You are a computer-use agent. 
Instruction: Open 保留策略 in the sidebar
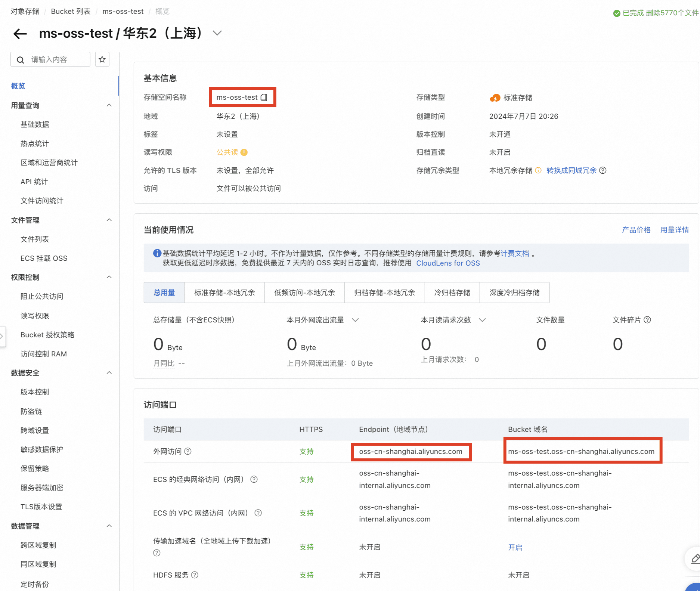click(x=35, y=468)
